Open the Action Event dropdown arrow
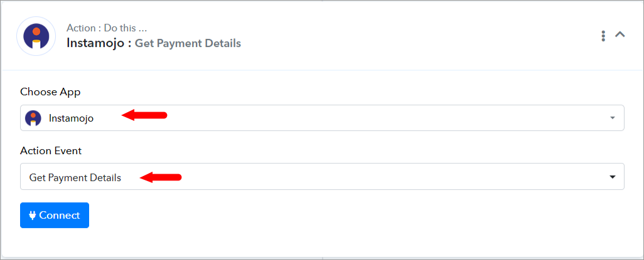 click(613, 177)
